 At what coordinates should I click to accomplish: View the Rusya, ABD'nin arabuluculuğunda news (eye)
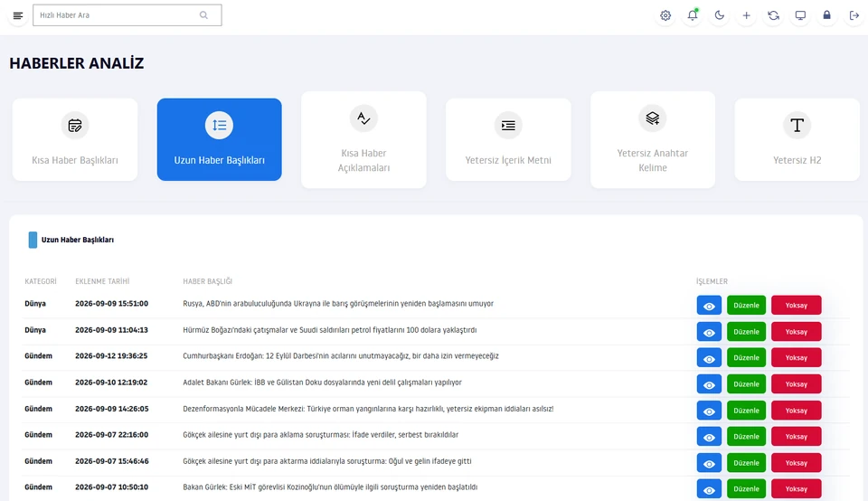[x=709, y=306]
